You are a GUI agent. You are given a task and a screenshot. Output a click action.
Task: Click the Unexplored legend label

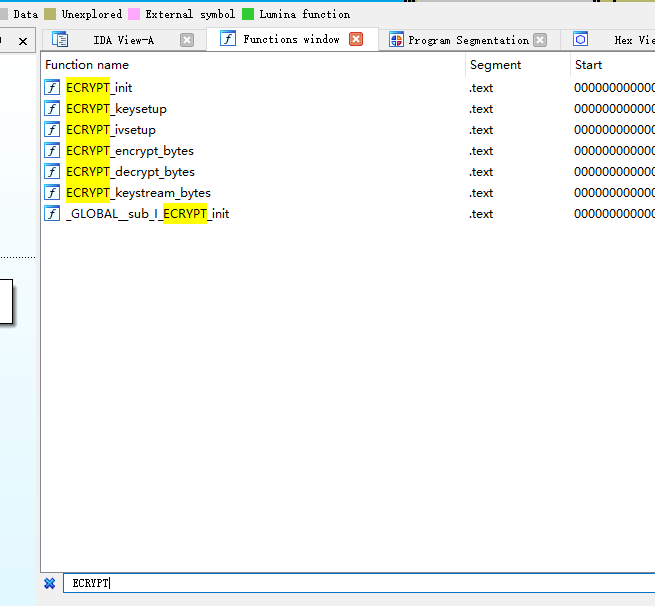(92, 14)
